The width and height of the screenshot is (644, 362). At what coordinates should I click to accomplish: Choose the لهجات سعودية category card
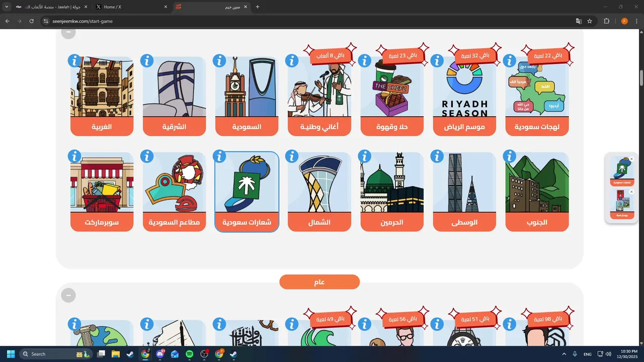click(x=537, y=96)
